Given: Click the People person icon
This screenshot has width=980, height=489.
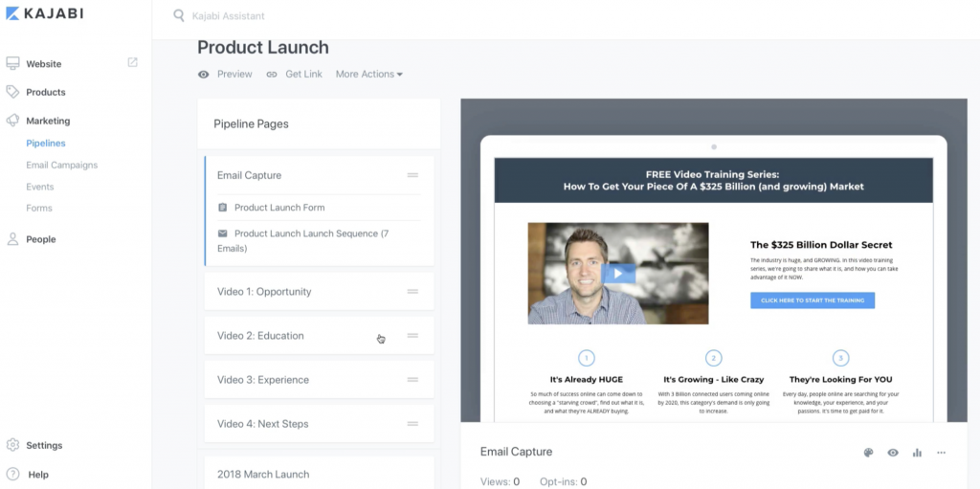Looking at the screenshot, I should click(x=12, y=239).
